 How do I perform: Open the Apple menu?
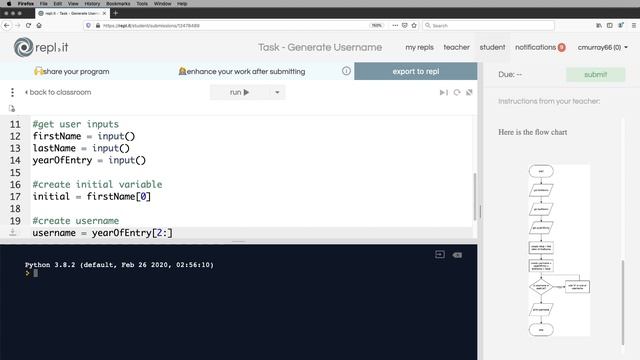point(9,3)
